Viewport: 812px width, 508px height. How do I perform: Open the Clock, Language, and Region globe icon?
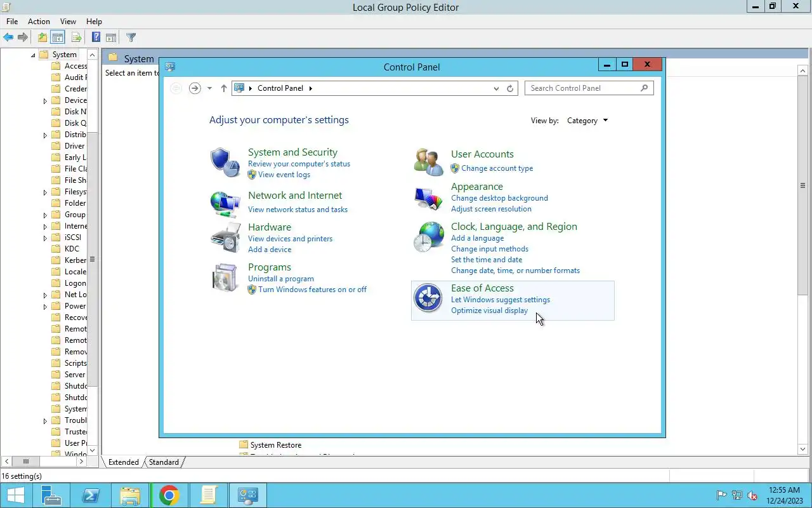[x=428, y=237]
